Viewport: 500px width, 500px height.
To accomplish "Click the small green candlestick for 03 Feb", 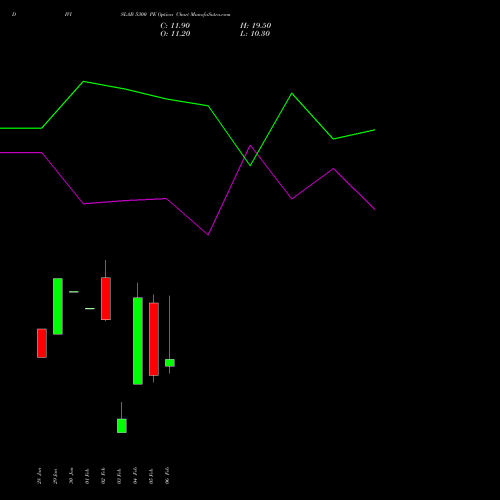I will tap(122, 426).
